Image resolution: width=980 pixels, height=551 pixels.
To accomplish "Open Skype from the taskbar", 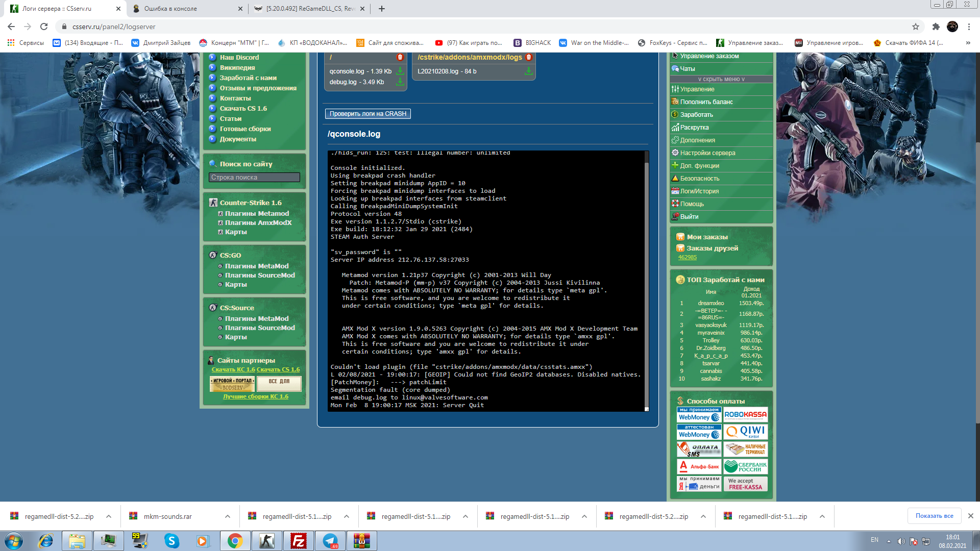I will pos(171,541).
